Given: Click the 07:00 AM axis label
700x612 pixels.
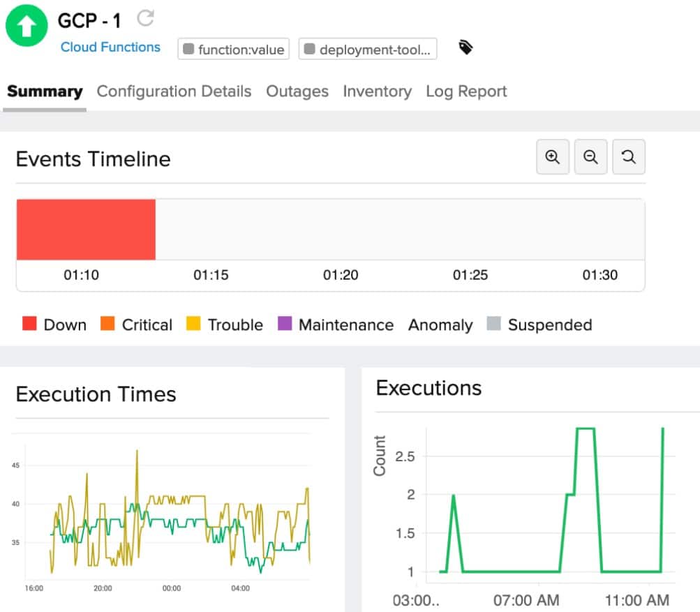Looking at the screenshot, I should click(526, 600).
